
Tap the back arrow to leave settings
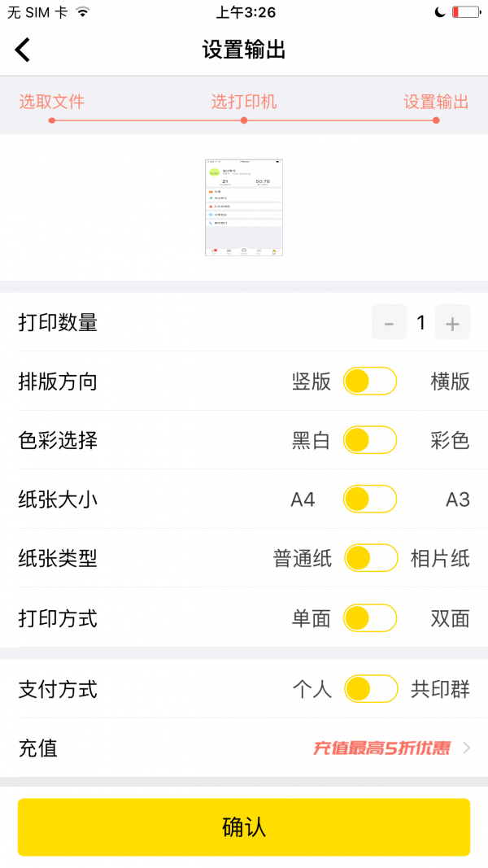pos(22,49)
